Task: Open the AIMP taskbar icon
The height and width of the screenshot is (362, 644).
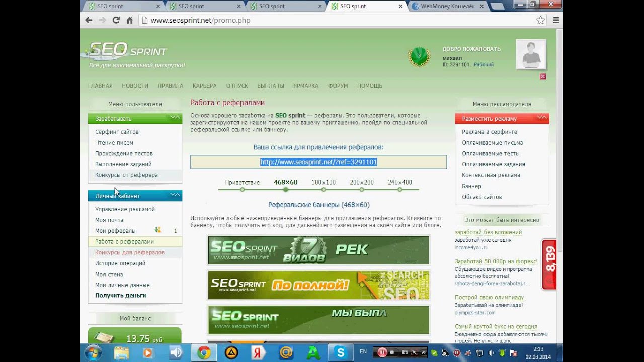Action: pos(231,352)
